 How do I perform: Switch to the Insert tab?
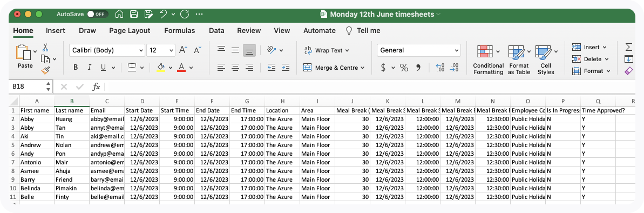pos(56,30)
